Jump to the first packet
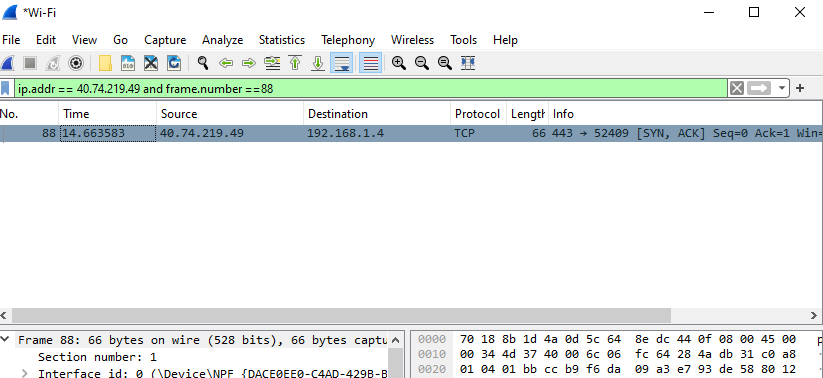The image size is (823, 378). coord(295,64)
